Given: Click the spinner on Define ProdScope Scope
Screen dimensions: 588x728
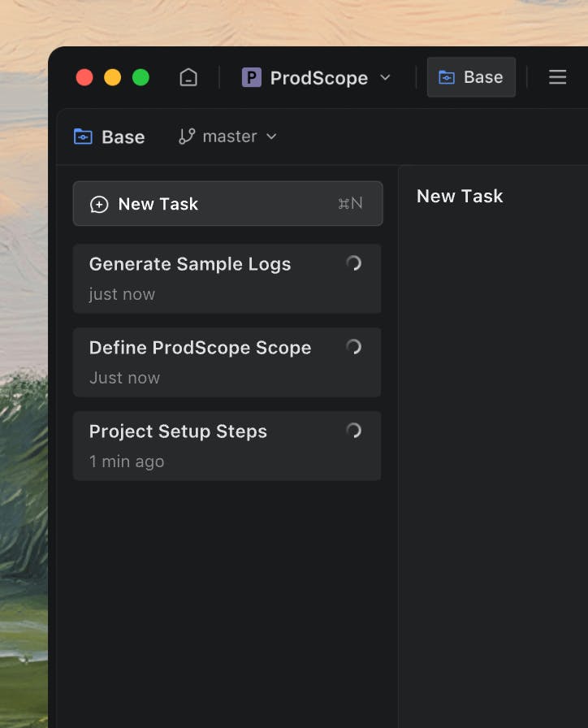Looking at the screenshot, I should pos(353,347).
